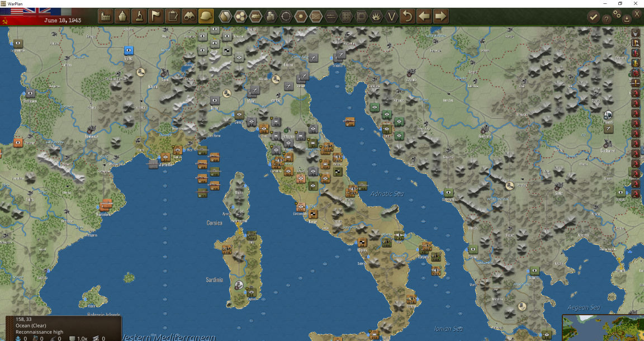The height and width of the screenshot is (341, 644).
Task: Click the save game download icon
Action: pos(627,18)
